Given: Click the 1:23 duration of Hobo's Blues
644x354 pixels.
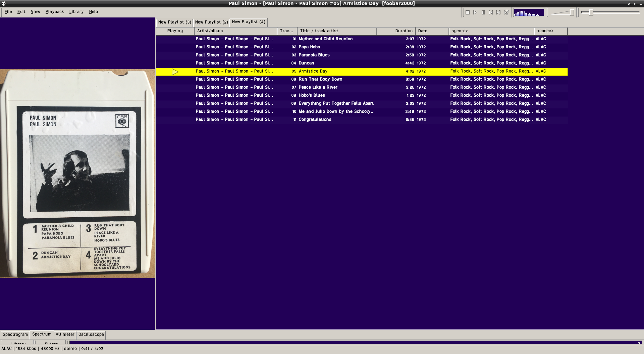Looking at the screenshot, I should 410,95.
